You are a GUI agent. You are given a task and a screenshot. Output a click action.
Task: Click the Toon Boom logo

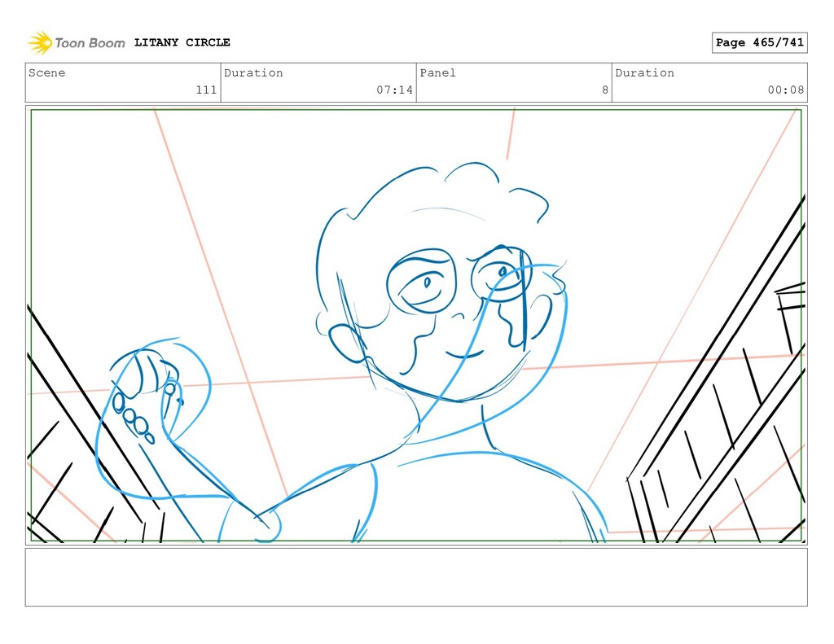click(76, 42)
